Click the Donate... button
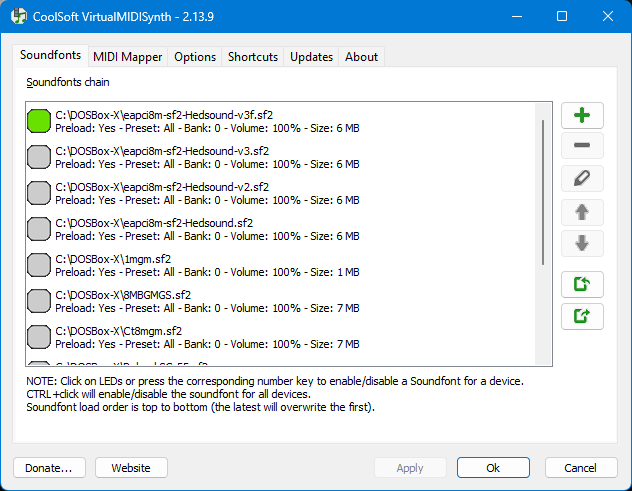 click(x=49, y=468)
